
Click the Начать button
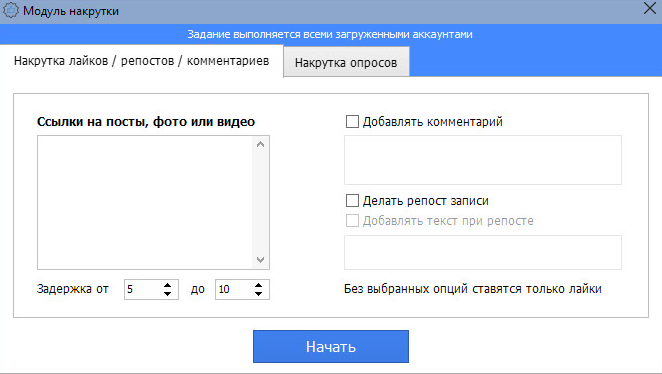click(x=331, y=347)
